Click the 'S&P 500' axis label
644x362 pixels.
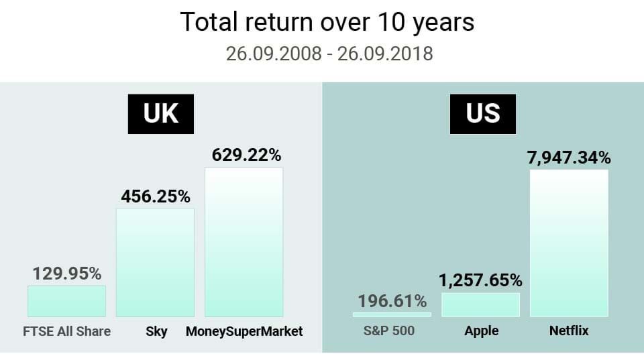pos(389,330)
